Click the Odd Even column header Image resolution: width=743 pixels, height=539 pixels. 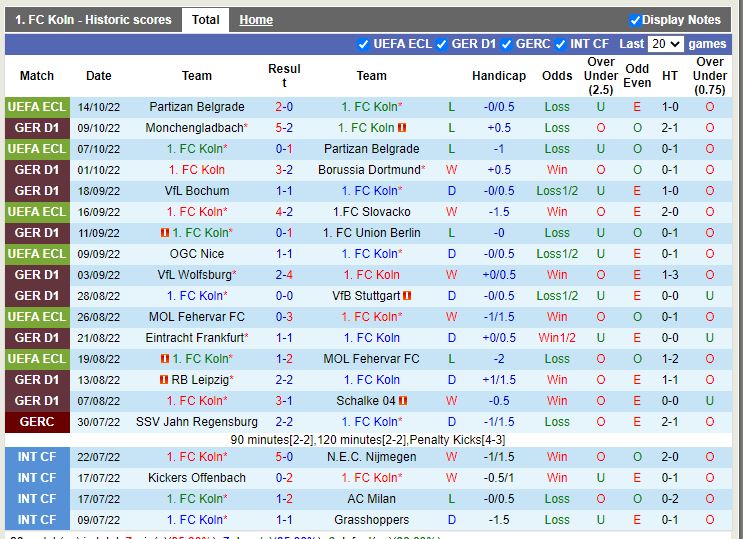[x=637, y=76]
